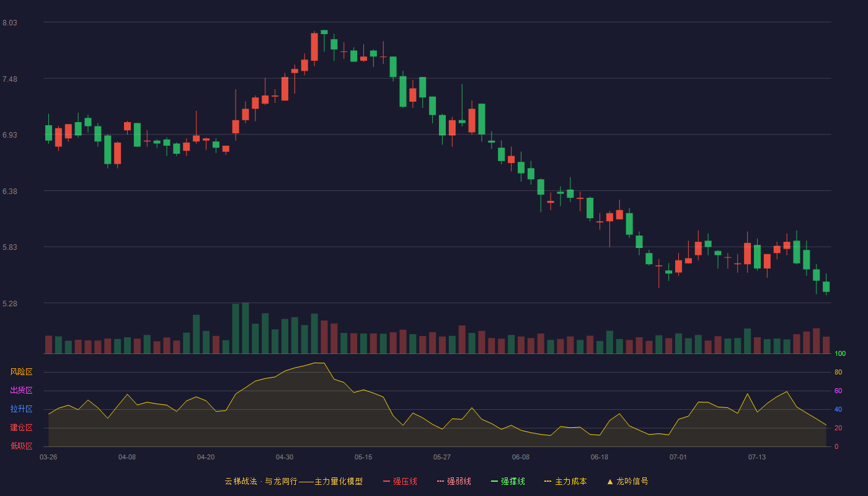Click the pink dashed 强弱线 legend icon
The image size is (868, 496).
point(440,481)
